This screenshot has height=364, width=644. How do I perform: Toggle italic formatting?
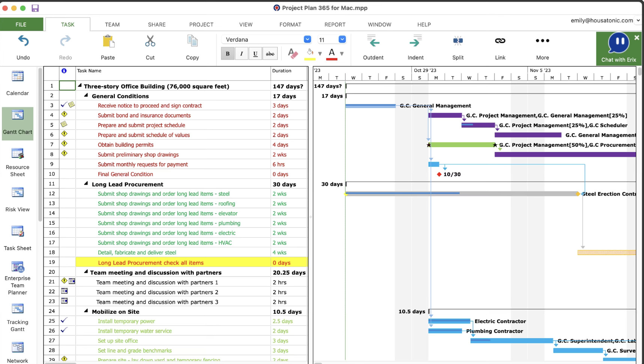click(x=241, y=53)
